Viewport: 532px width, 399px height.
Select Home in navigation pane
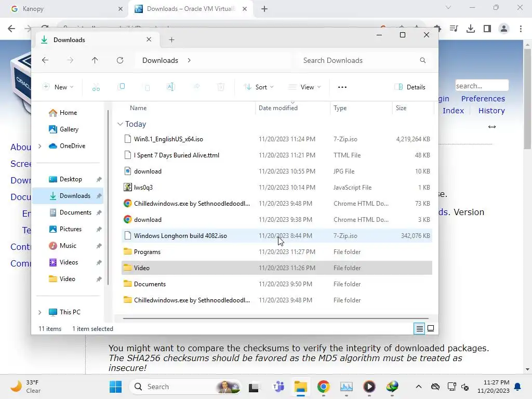tap(68, 113)
